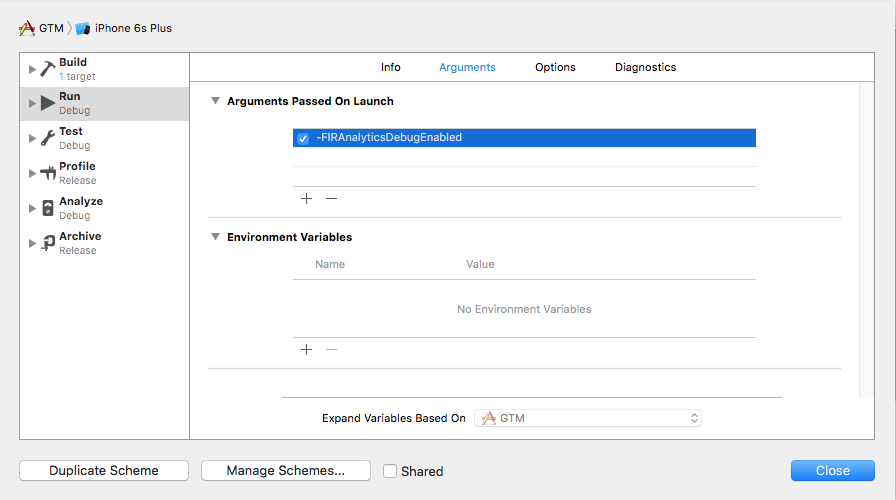
Task: Enable the Shared scheme checkbox
Action: [390, 471]
